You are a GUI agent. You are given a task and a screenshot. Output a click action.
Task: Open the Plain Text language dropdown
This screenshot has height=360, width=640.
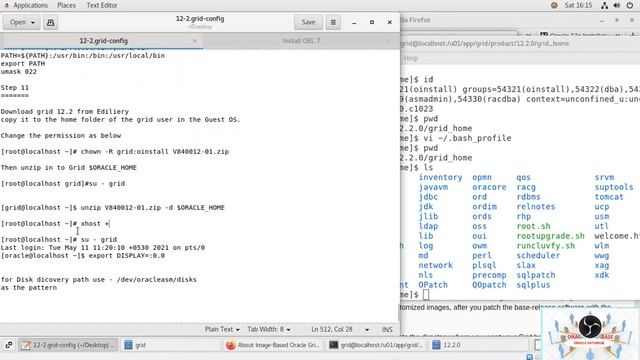[222, 329]
